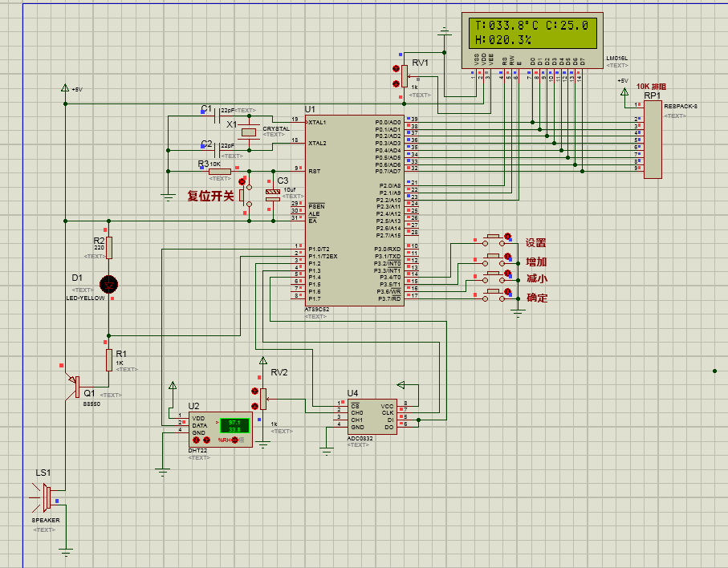
Task: Increase RV2 potentiometer with up actuator
Action: coord(254,392)
